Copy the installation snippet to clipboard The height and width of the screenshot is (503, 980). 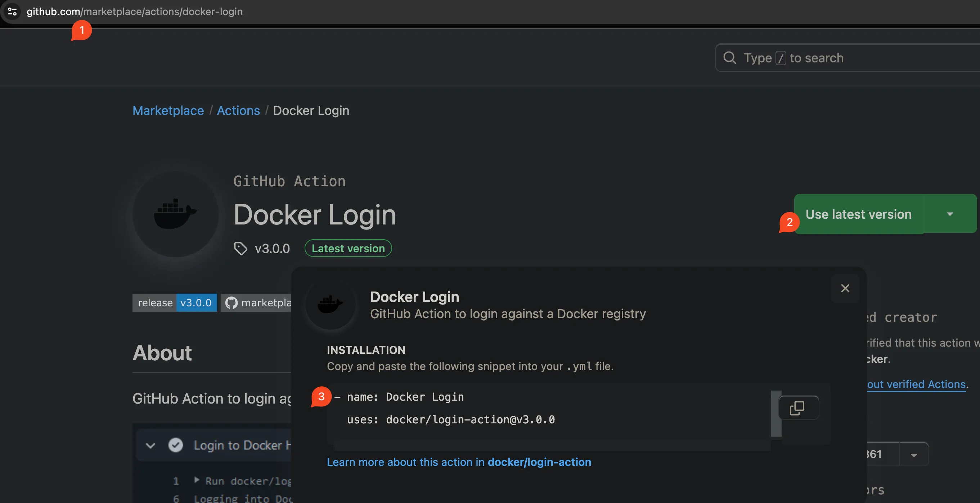tap(798, 408)
